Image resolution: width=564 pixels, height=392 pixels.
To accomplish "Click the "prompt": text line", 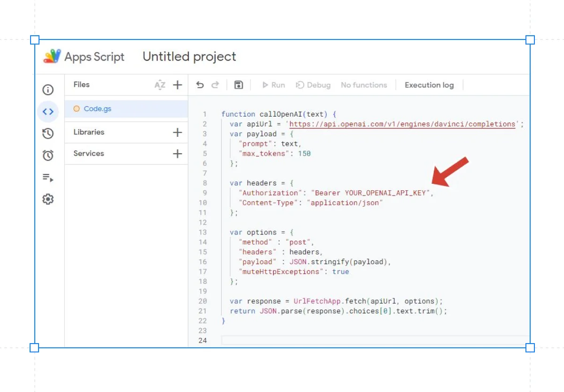I will (x=270, y=144).
